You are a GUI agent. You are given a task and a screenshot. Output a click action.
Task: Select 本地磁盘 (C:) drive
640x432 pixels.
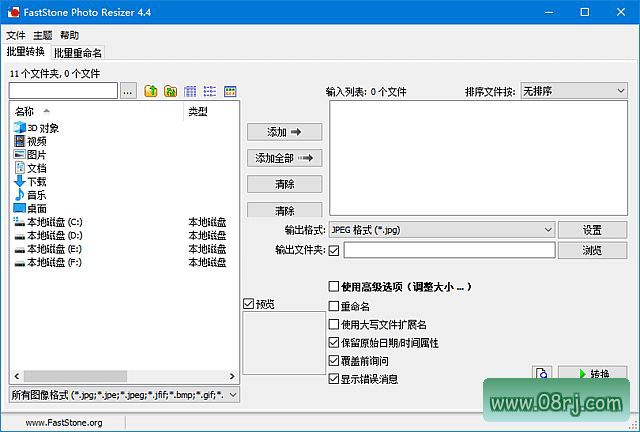(48, 222)
